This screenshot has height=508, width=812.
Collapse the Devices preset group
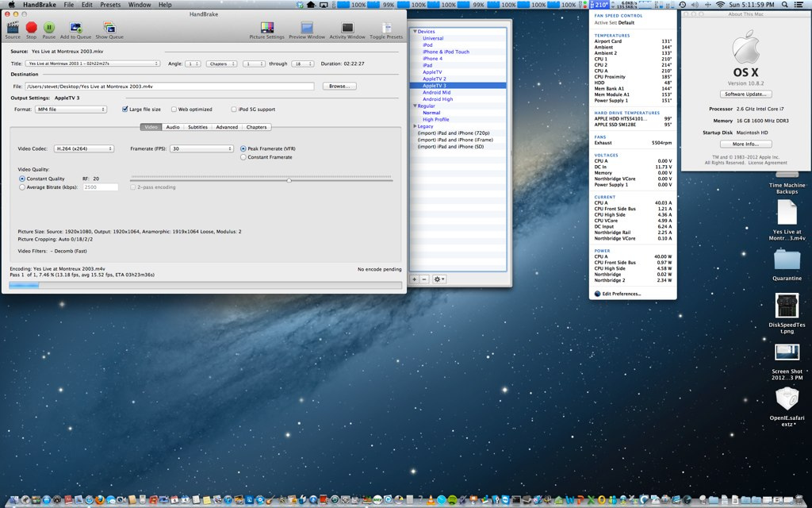coord(415,32)
